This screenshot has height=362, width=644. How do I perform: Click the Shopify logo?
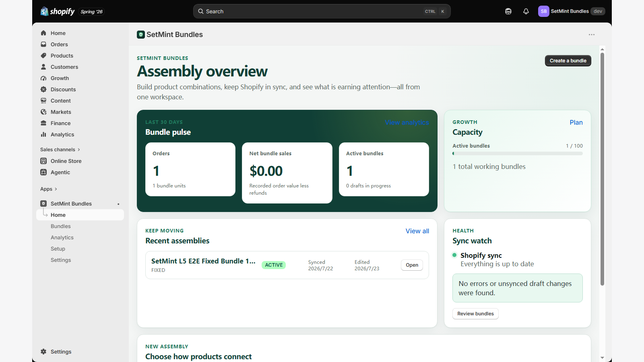[x=58, y=11]
